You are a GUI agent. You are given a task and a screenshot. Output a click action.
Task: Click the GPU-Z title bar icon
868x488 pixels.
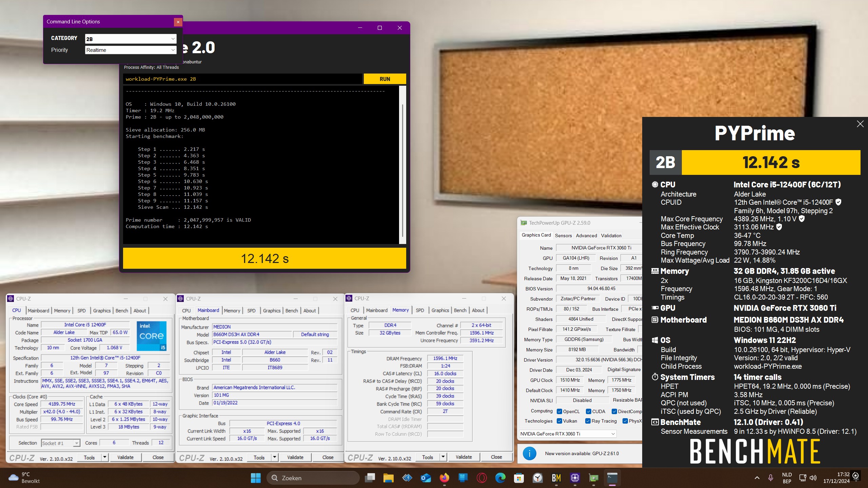pos(524,223)
